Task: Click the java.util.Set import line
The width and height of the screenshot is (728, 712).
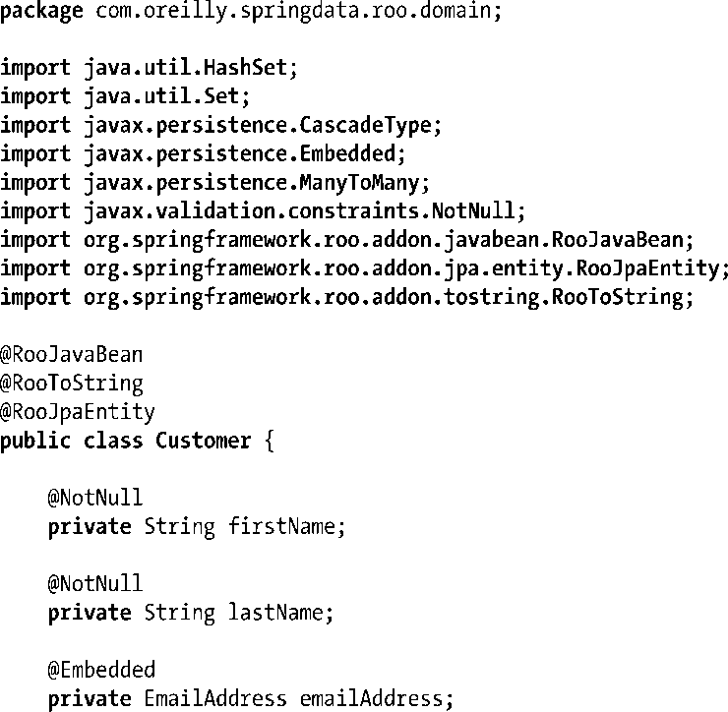Action: [126, 97]
